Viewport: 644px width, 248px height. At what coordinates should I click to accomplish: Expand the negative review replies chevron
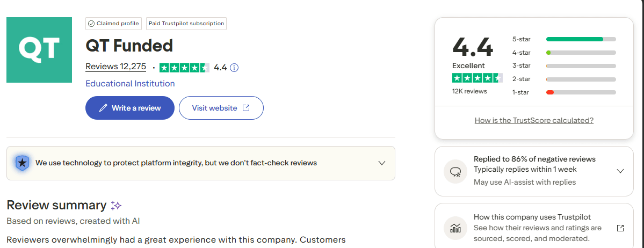point(620,171)
